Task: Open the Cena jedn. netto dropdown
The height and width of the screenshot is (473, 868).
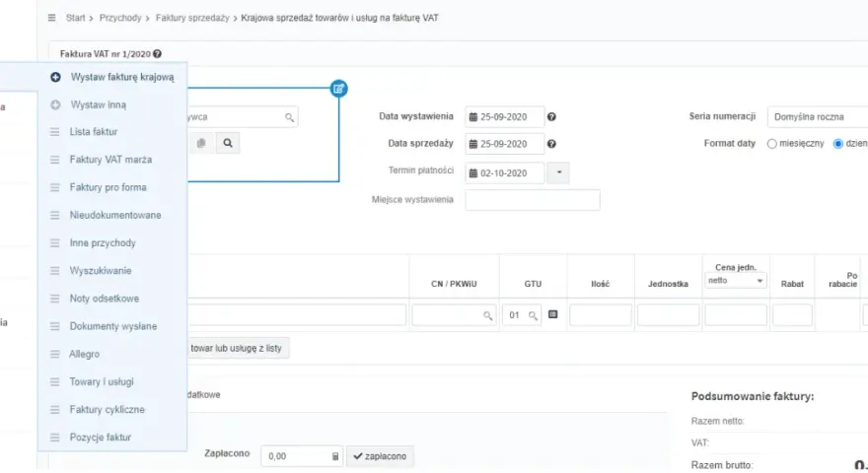Action: 735,281
